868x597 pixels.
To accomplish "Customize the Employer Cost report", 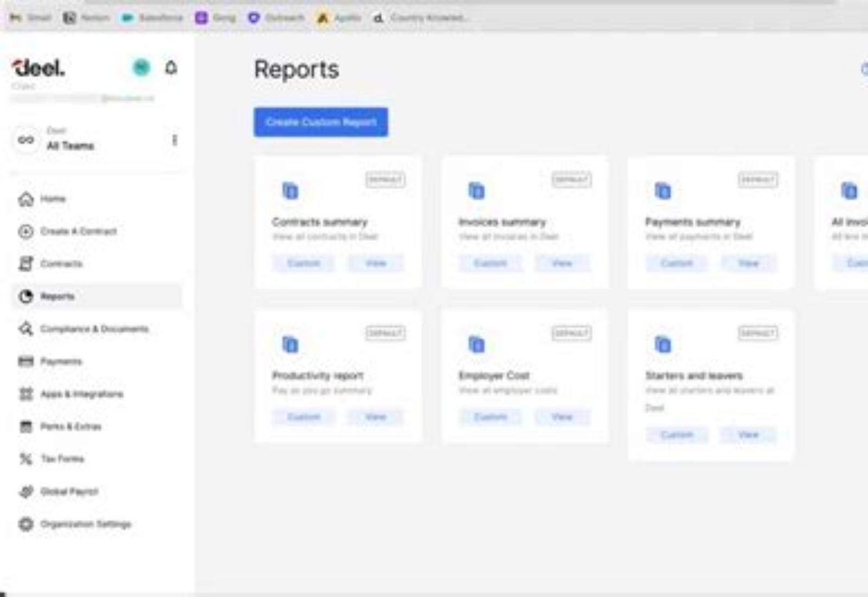I will (x=490, y=417).
